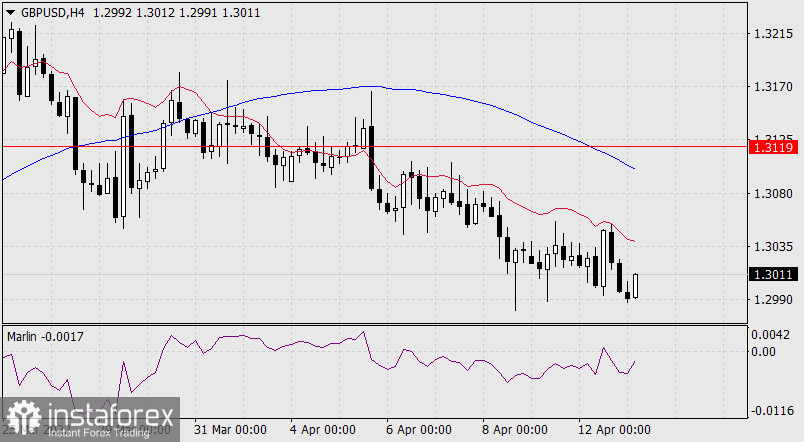Click the 31 Mar 00:00 date label
The height and width of the screenshot is (442, 804).
230,430
